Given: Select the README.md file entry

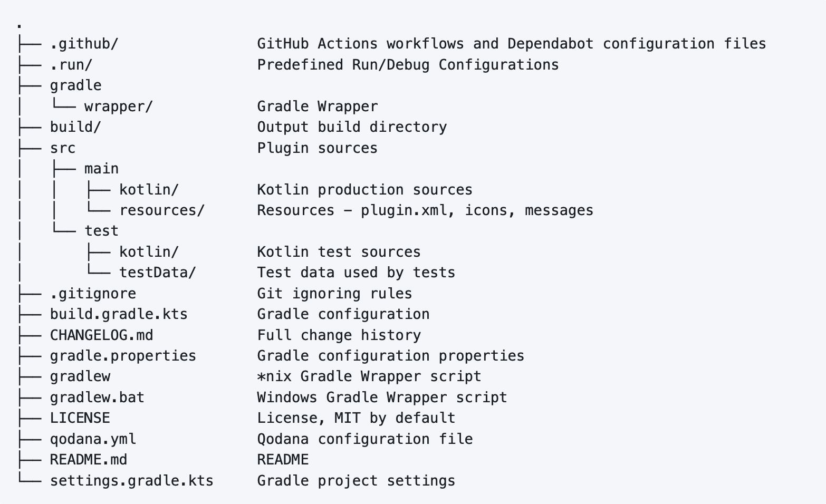Looking at the screenshot, I should tap(88, 460).
